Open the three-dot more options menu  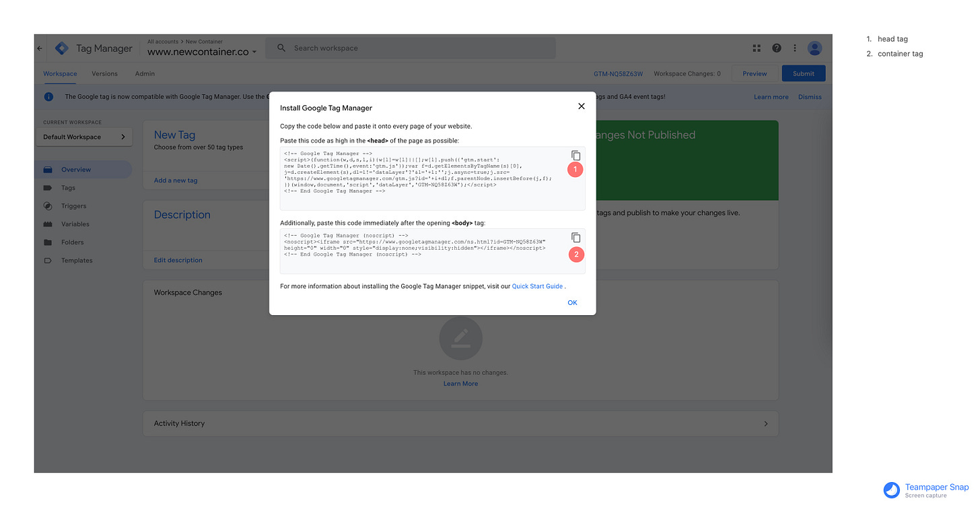[x=795, y=48]
